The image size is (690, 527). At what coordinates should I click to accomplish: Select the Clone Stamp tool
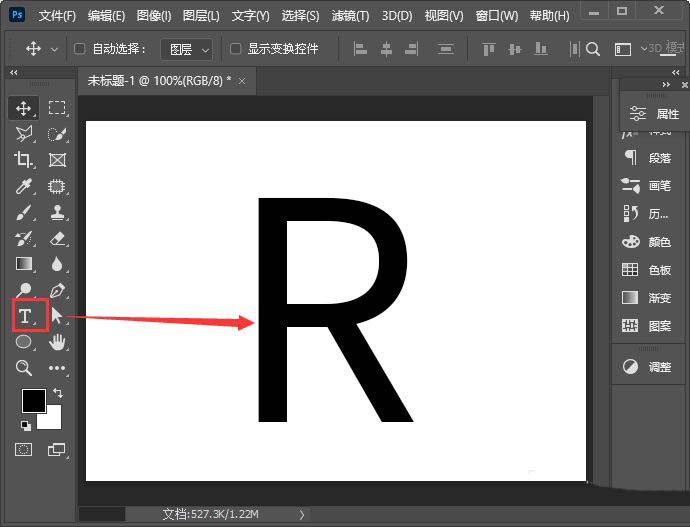(57, 212)
